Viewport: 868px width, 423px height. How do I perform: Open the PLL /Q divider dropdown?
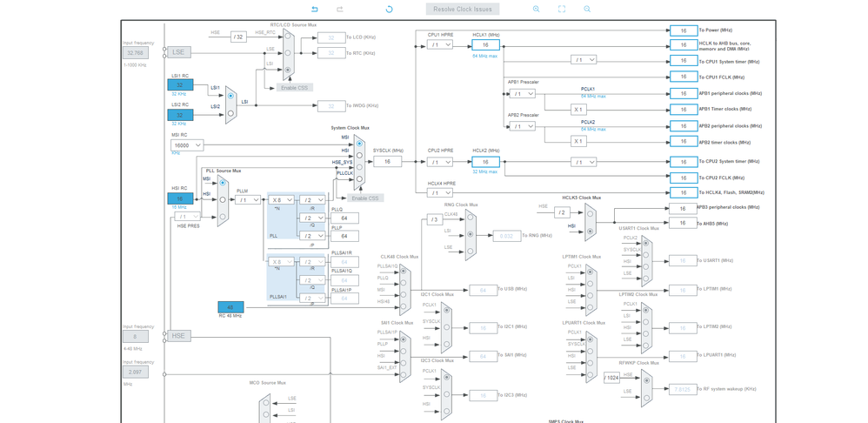312,218
